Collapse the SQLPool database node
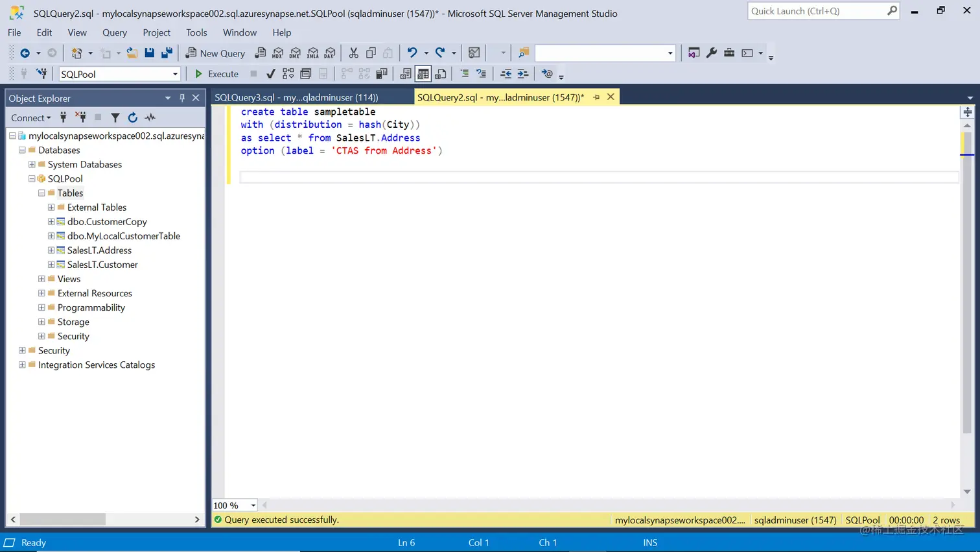980x552 pixels. pyautogui.click(x=32, y=178)
